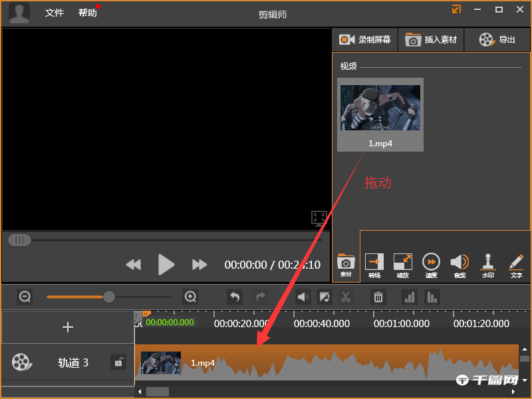Screen dimensions: 532x399
Task: Open the 音频 audio tool
Action: tap(460, 264)
